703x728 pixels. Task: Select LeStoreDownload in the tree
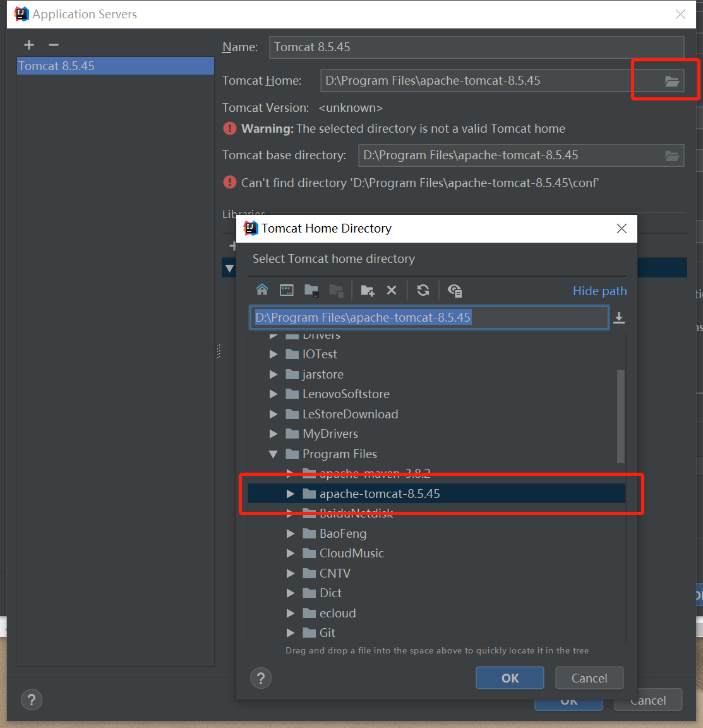point(436,414)
